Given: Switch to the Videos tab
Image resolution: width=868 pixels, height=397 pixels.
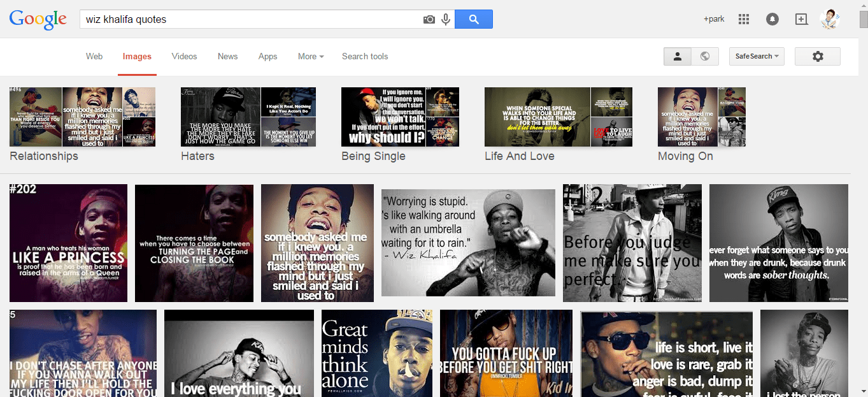Looking at the screenshot, I should click(x=184, y=56).
